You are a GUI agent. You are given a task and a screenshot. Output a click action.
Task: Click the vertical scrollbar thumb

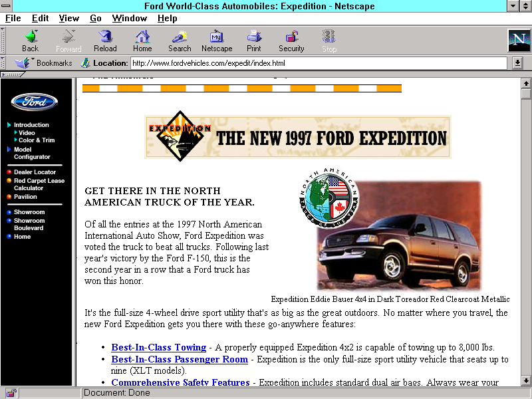tap(526, 94)
